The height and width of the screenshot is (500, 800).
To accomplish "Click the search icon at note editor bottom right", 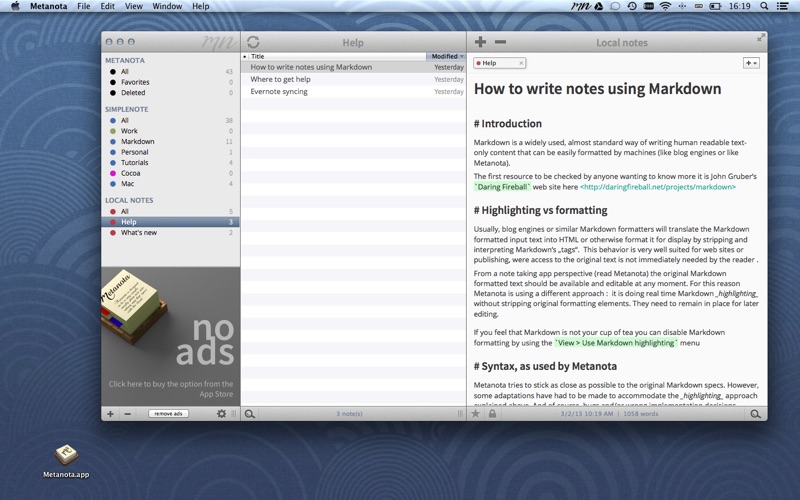I will pos(756,414).
